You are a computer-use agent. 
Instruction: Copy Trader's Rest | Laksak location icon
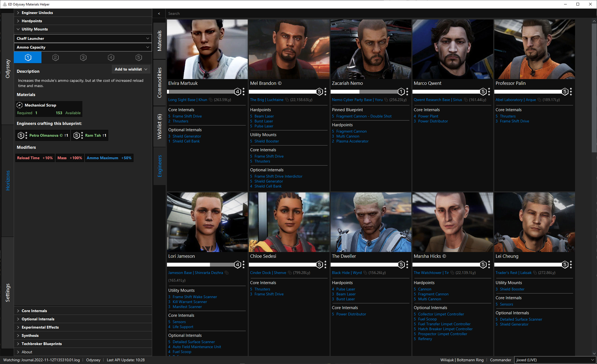pyautogui.click(x=535, y=273)
